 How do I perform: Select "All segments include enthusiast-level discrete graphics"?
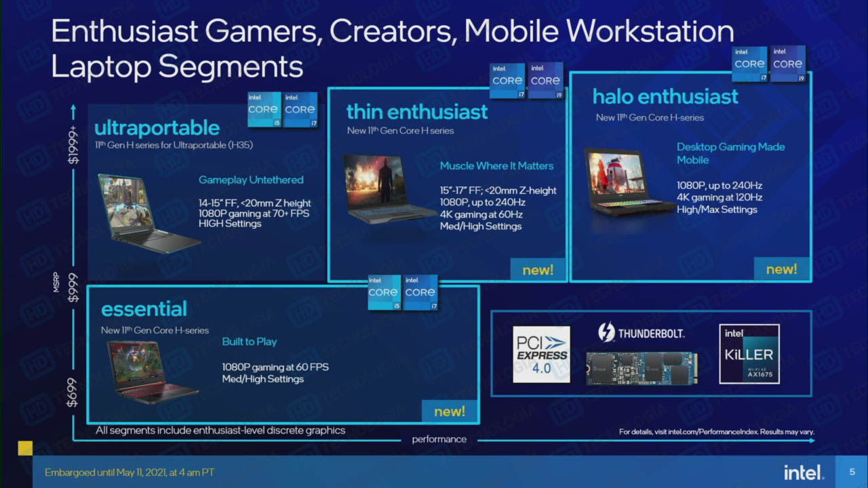pos(220,430)
